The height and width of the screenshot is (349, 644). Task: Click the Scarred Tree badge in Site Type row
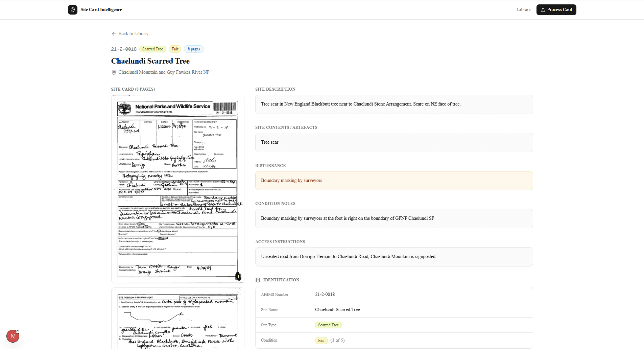click(328, 325)
